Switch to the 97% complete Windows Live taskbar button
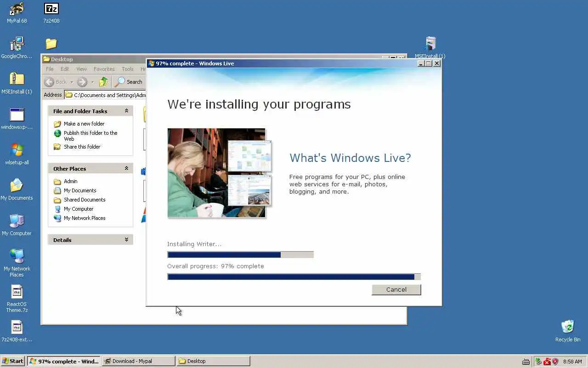Screen dimensions: 588x368 coord(64,361)
